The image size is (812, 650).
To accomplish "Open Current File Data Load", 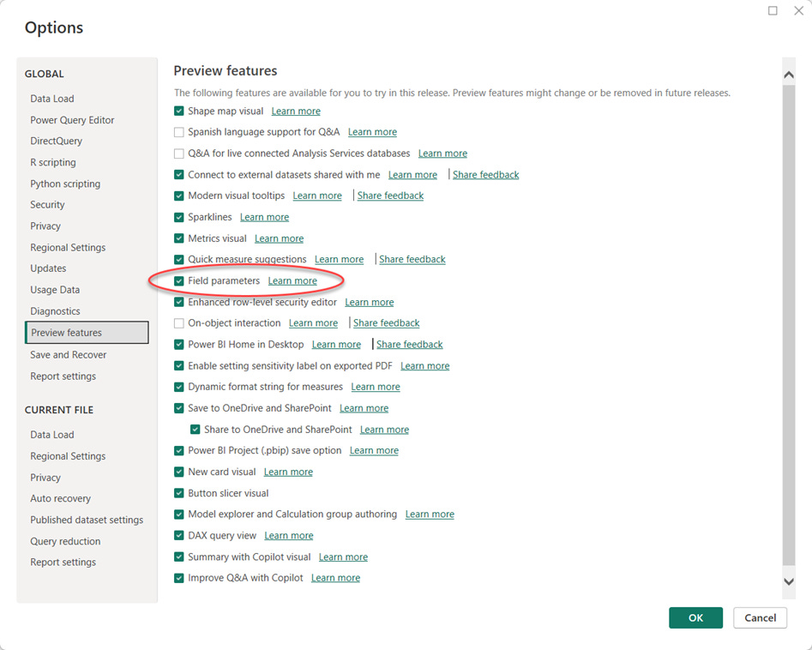I will 51,435.
